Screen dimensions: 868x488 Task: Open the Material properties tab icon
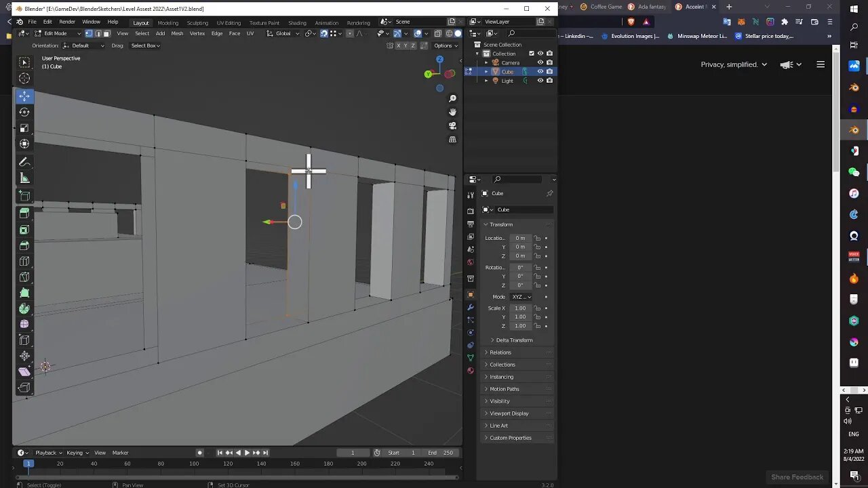[x=471, y=371]
